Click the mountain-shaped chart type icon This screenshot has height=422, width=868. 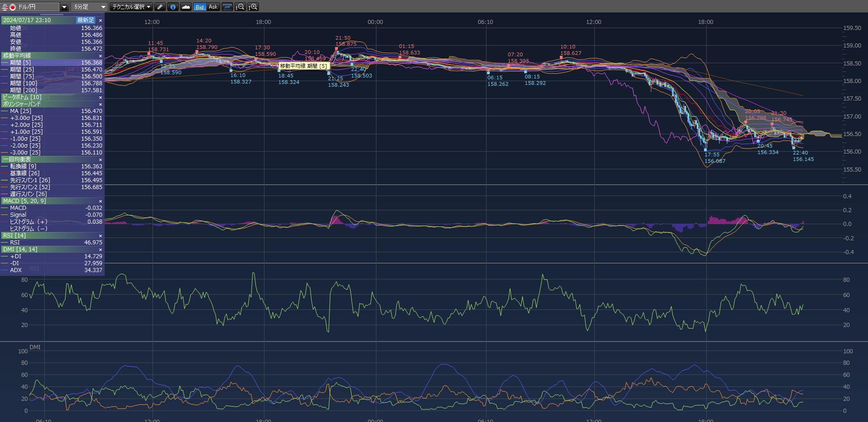pyautogui.click(x=186, y=7)
